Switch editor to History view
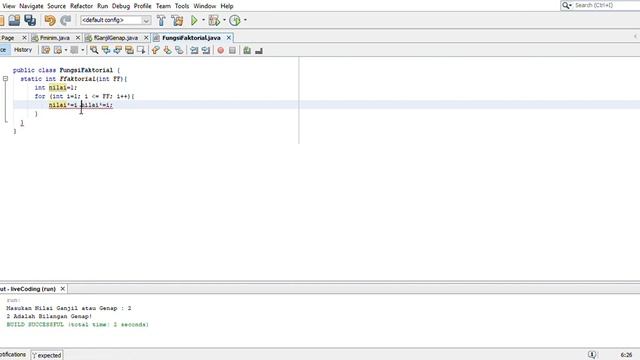The height and width of the screenshot is (360, 640). (23, 50)
